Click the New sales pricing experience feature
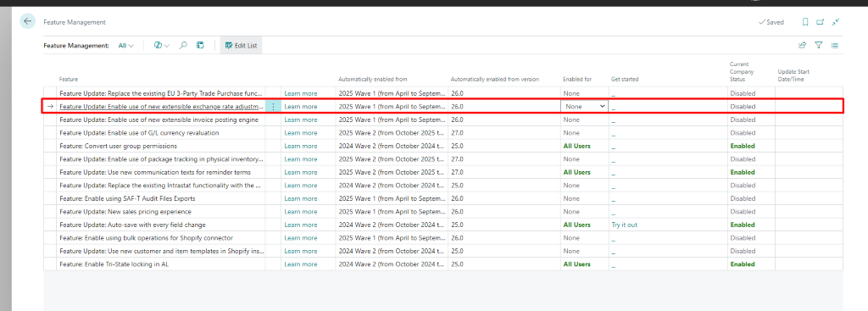Viewport: 868px width, 311px height. point(125,211)
